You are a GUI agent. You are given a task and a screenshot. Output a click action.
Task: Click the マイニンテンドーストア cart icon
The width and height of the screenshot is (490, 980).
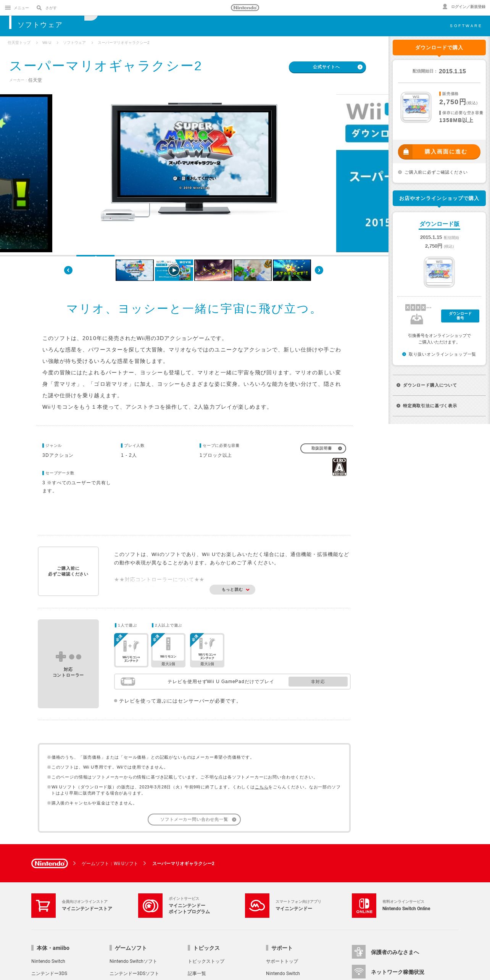tap(44, 906)
